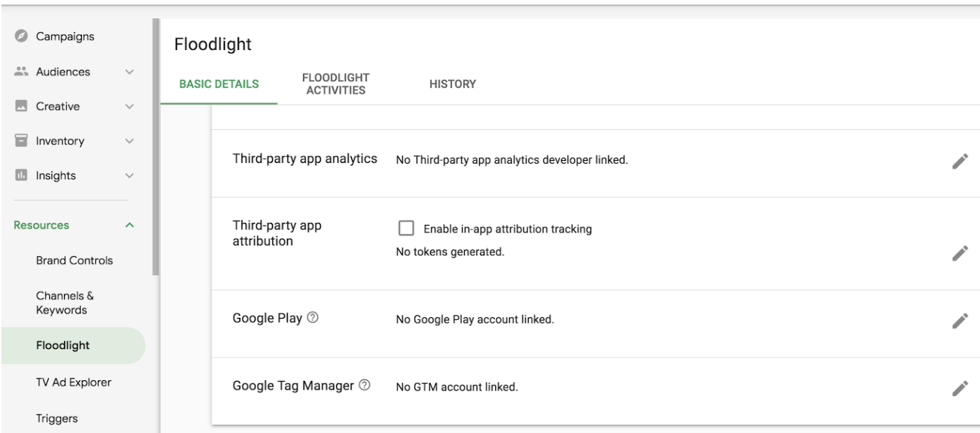Image resolution: width=980 pixels, height=433 pixels.
Task: Expand the Audiences menu chevron
Action: coord(128,72)
